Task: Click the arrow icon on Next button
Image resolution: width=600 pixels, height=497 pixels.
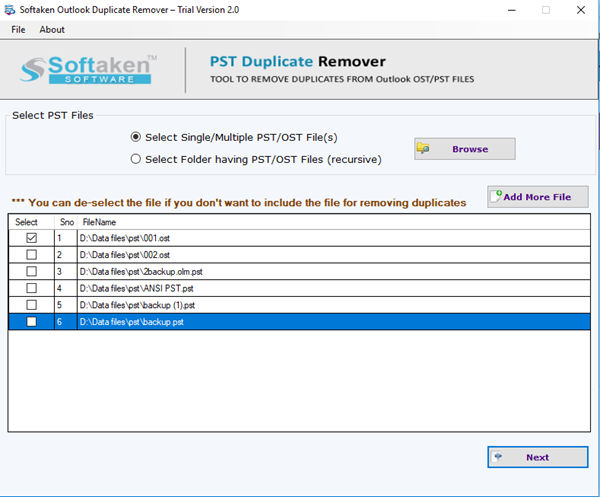Action: coord(501,457)
